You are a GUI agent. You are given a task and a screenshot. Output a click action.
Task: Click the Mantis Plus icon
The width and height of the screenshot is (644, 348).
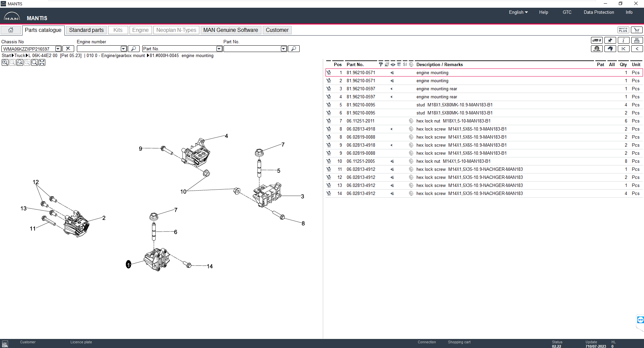(623, 30)
